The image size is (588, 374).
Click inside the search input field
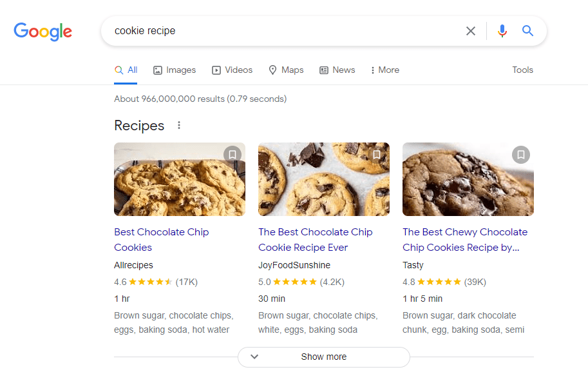[x=258, y=30]
